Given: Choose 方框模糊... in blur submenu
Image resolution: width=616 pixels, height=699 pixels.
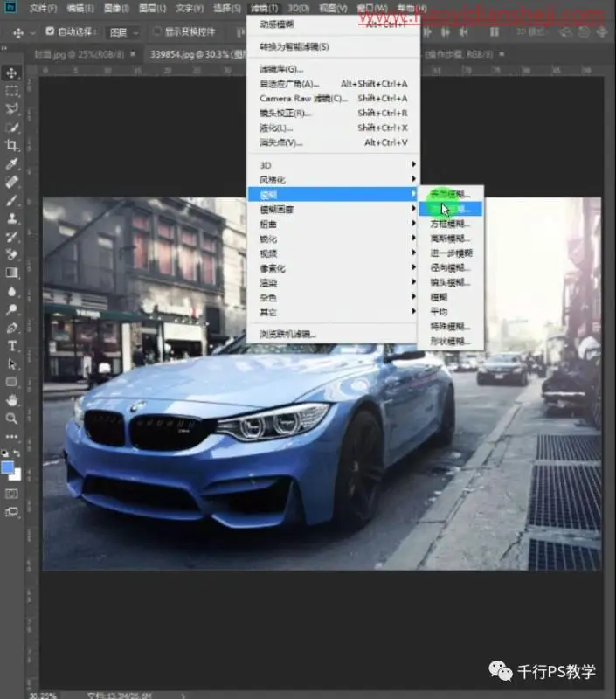Looking at the screenshot, I should click(450, 224).
